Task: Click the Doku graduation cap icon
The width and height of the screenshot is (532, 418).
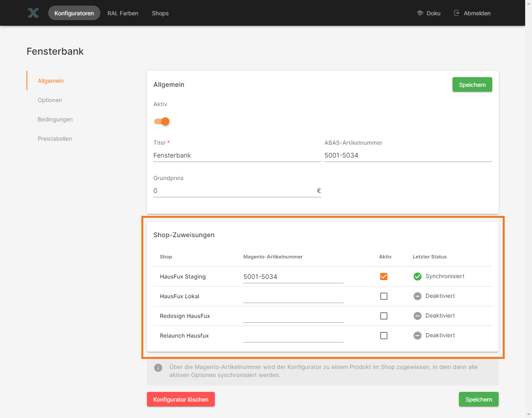Action: coord(420,13)
